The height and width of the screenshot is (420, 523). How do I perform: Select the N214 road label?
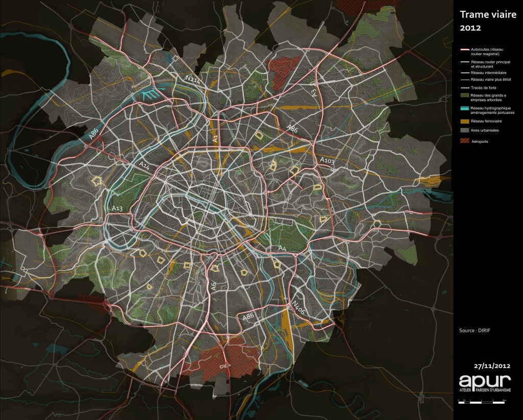(193, 80)
